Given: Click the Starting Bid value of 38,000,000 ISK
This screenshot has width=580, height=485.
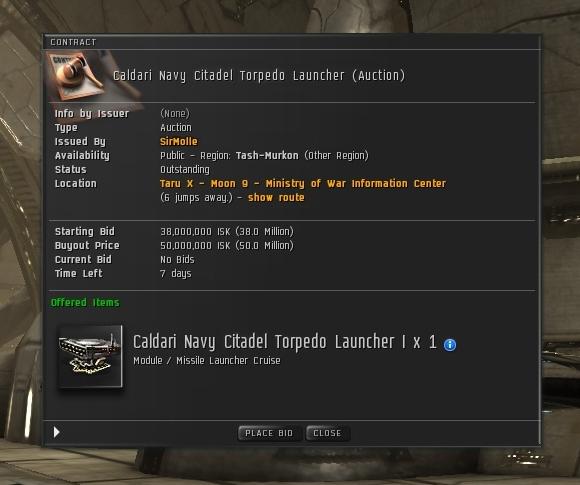Looking at the screenshot, I should click(x=227, y=232).
